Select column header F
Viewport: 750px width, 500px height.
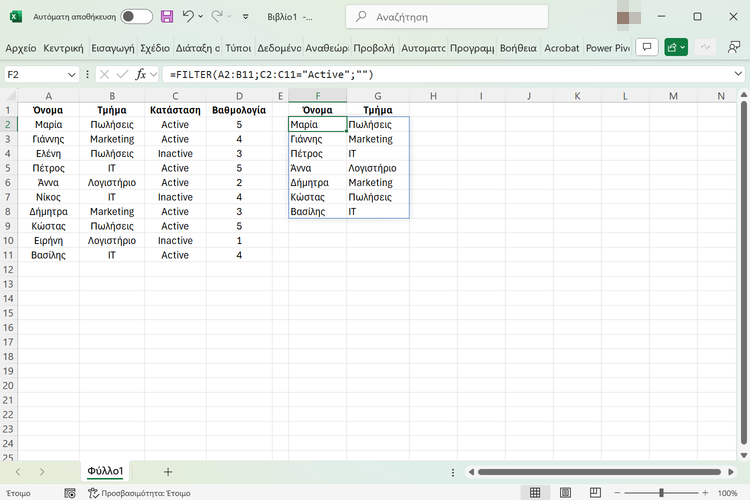coord(318,96)
